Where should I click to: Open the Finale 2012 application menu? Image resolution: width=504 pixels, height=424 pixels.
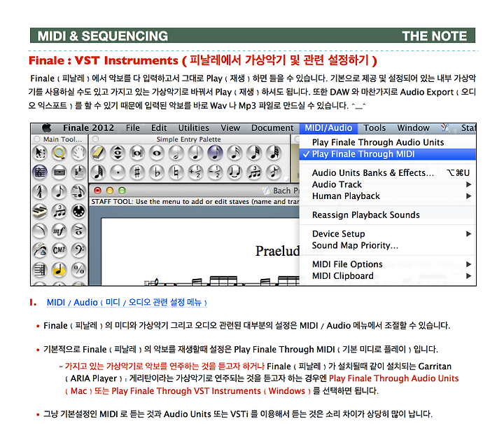pos(88,128)
